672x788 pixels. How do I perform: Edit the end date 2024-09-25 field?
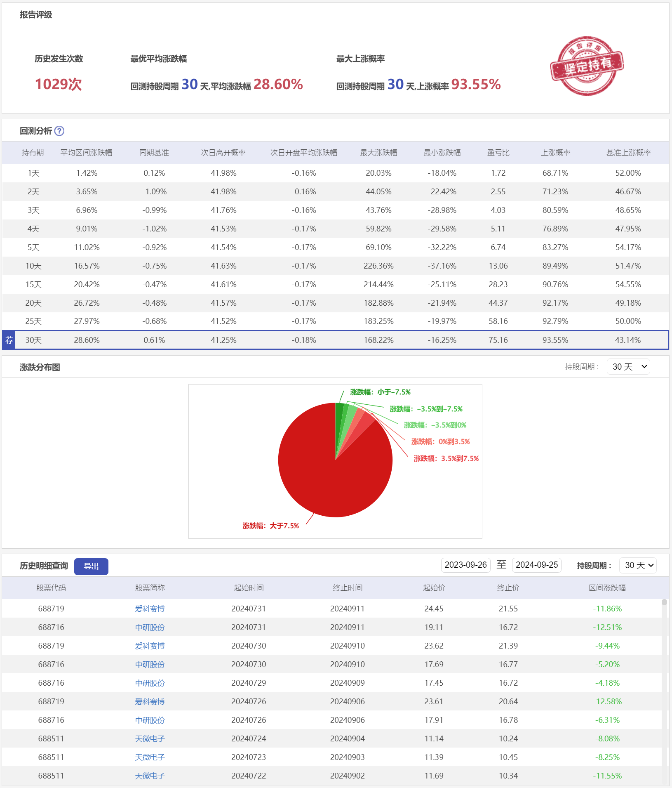[x=536, y=565]
